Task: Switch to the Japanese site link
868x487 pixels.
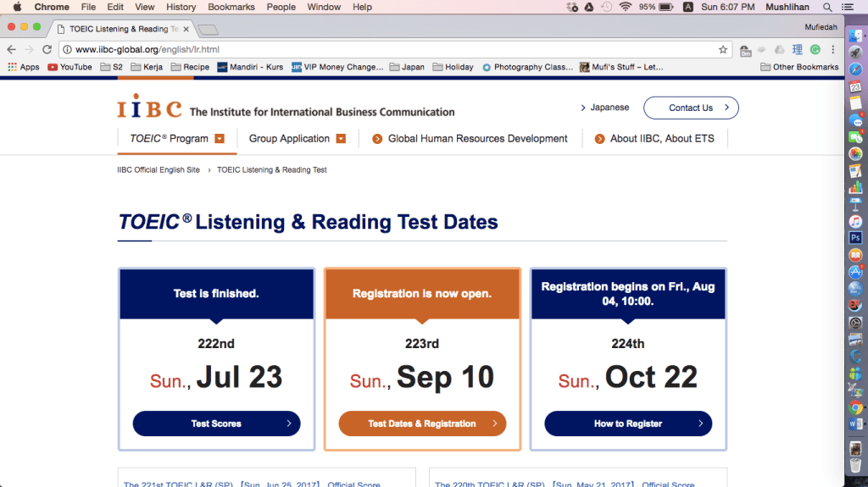Action: (604, 108)
